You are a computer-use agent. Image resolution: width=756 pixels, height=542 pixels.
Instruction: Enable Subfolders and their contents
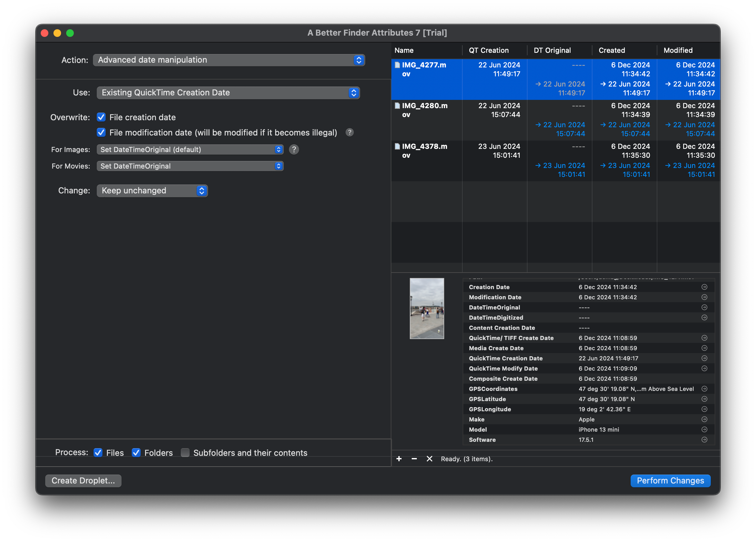185,452
